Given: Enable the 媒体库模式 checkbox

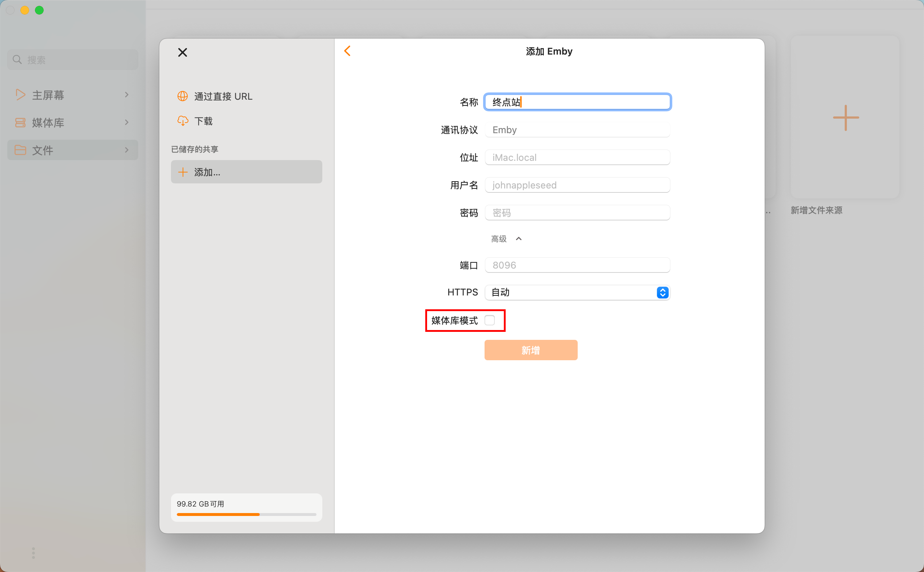Looking at the screenshot, I should click(489, 321).
